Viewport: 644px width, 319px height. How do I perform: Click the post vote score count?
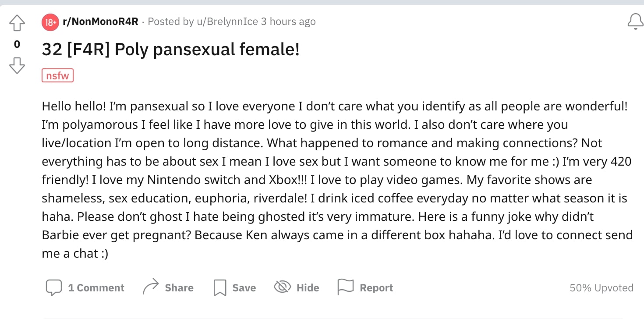pyautogui.click(x=17, y=44)
